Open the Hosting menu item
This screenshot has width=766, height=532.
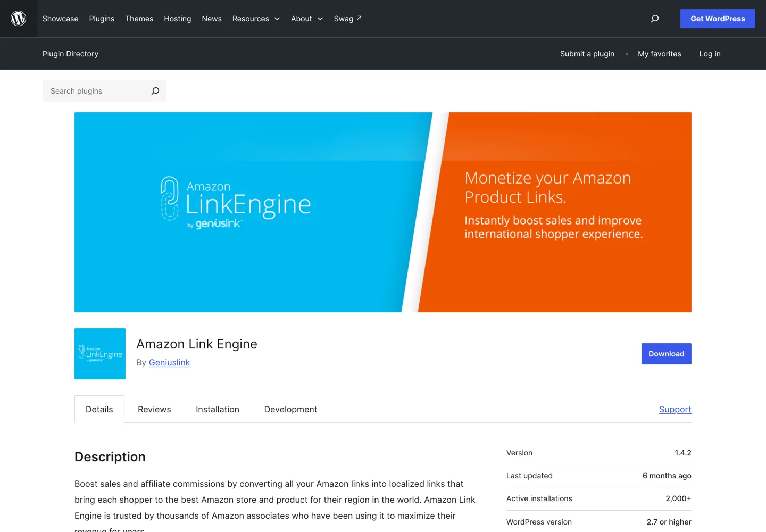coord(178,19)
